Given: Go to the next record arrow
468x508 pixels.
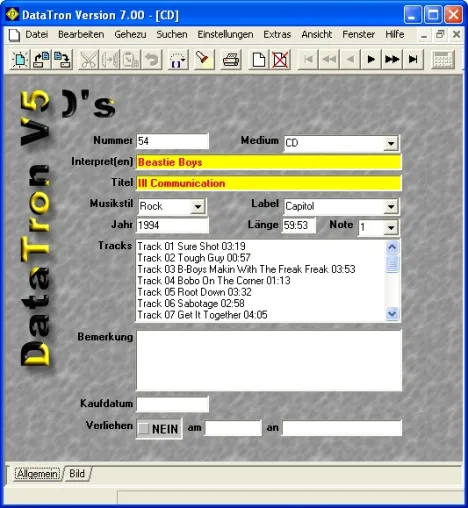Looking at the screenshot, I should (371, 60).
